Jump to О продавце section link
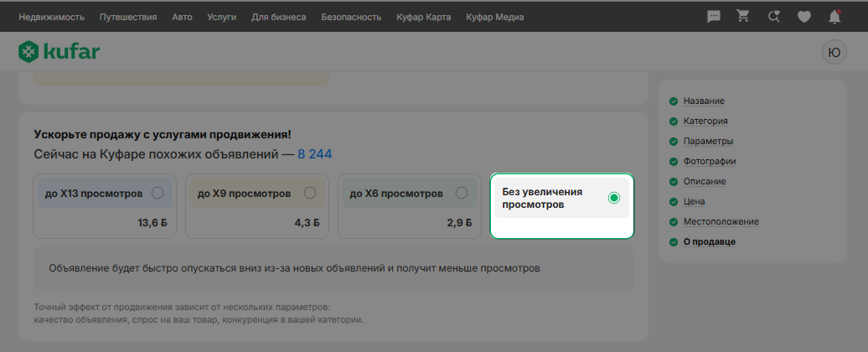The height and width of the screenshot is (352, 868). [x=709, y=242]
